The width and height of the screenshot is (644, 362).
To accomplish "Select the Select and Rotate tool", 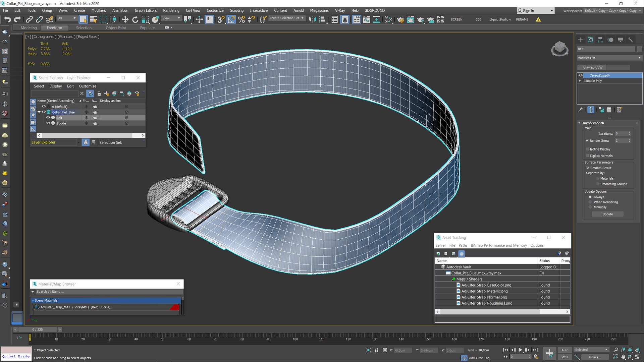I will point(135,19).
